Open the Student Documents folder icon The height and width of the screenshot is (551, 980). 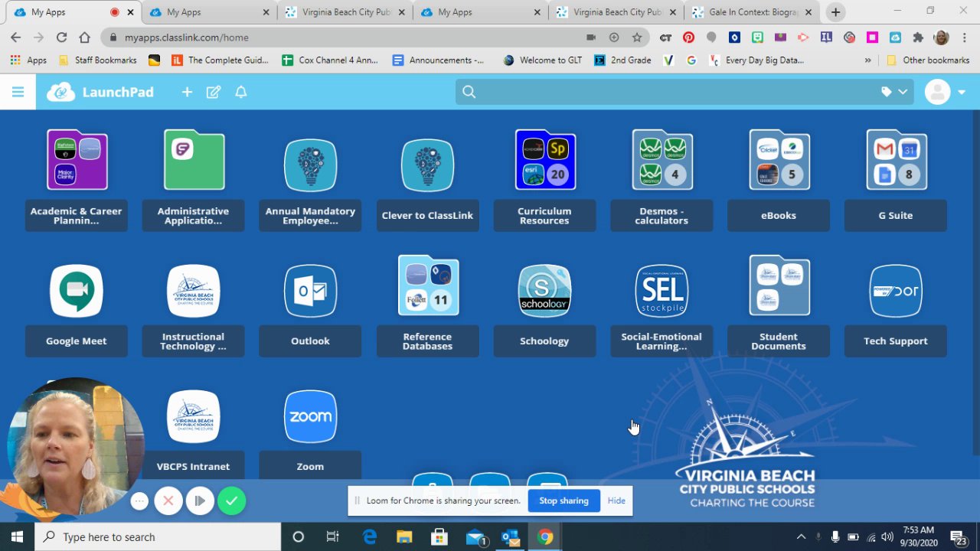pyautogui.click(x=779, y=285)
